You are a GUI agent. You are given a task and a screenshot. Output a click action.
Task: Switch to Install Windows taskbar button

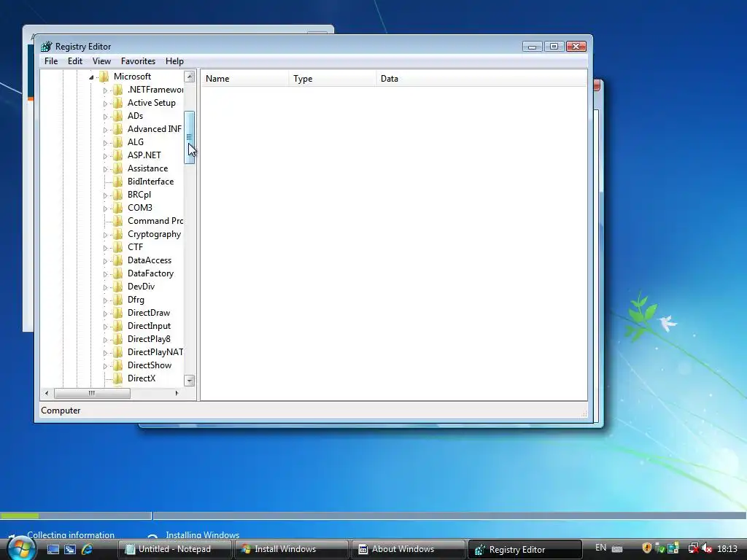pos(292,549)
